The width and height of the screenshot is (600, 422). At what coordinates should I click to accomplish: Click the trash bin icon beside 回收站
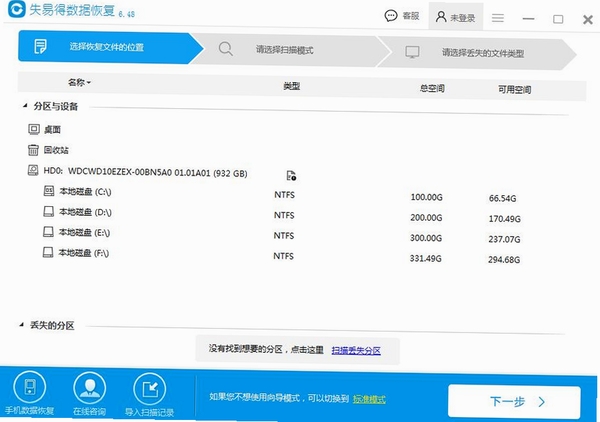33,150
